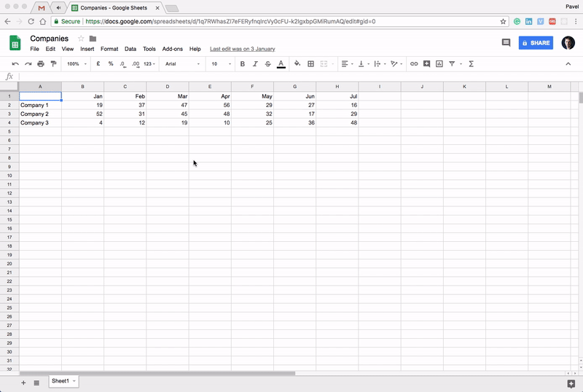Image resolution: width=583 pixels, height=392 pixels.
Task: Toggle italic formatting
Action: point(255,64)
